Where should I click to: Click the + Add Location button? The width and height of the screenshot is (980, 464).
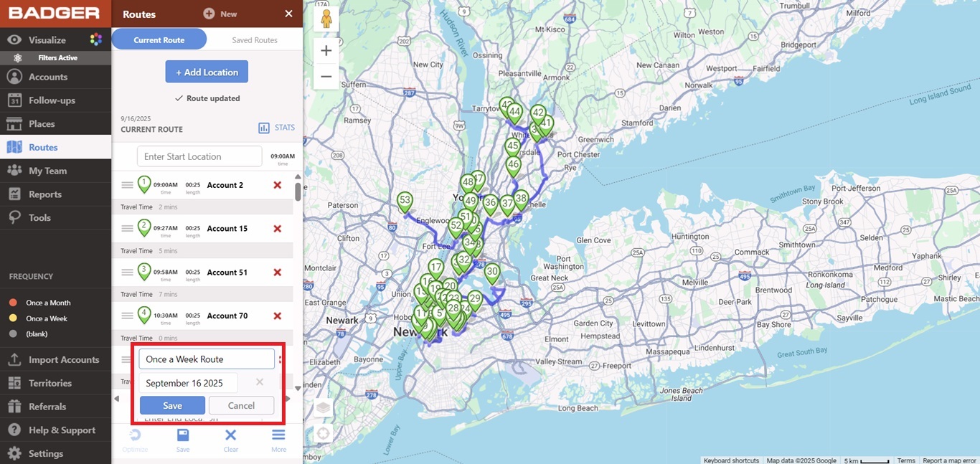click(207, 72)
